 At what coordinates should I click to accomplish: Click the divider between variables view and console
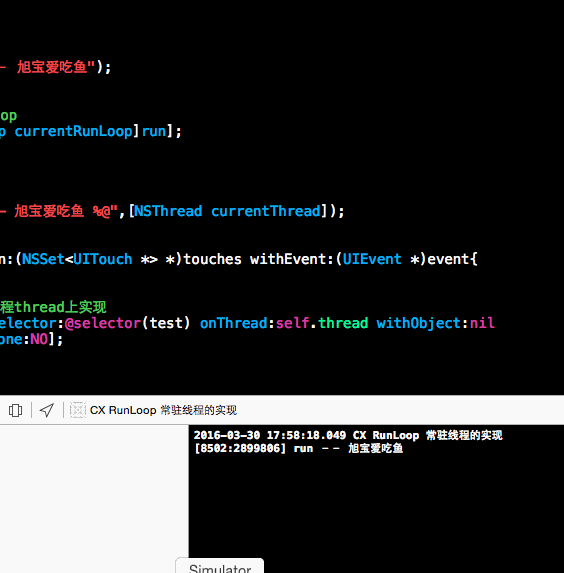[189, 499]
